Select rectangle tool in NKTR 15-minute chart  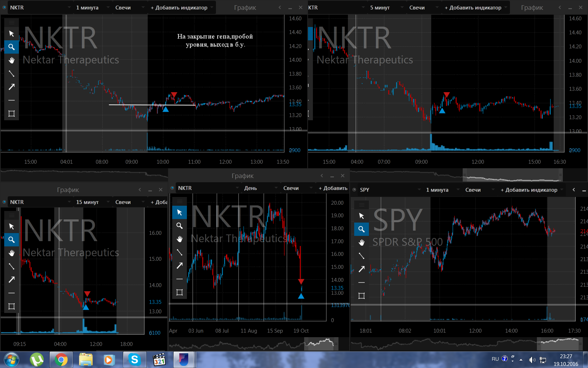pos(12,306)
